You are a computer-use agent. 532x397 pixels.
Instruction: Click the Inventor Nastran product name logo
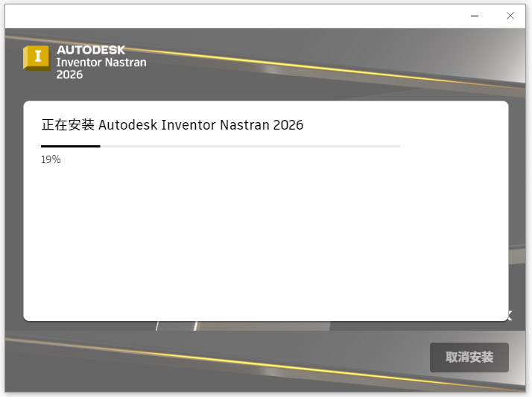pos(101,63)
